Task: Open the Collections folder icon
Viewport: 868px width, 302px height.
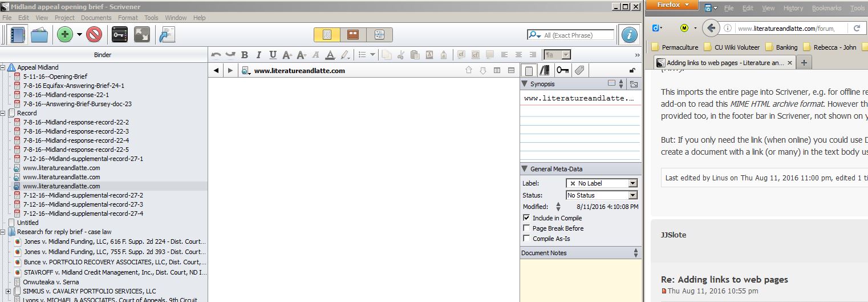Action: click(39, 35)
